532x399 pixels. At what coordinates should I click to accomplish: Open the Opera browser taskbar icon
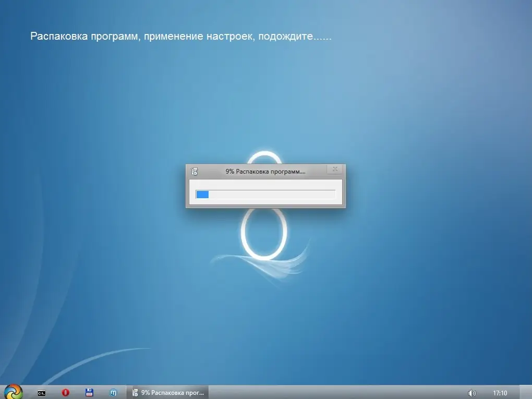coord(66,393)
